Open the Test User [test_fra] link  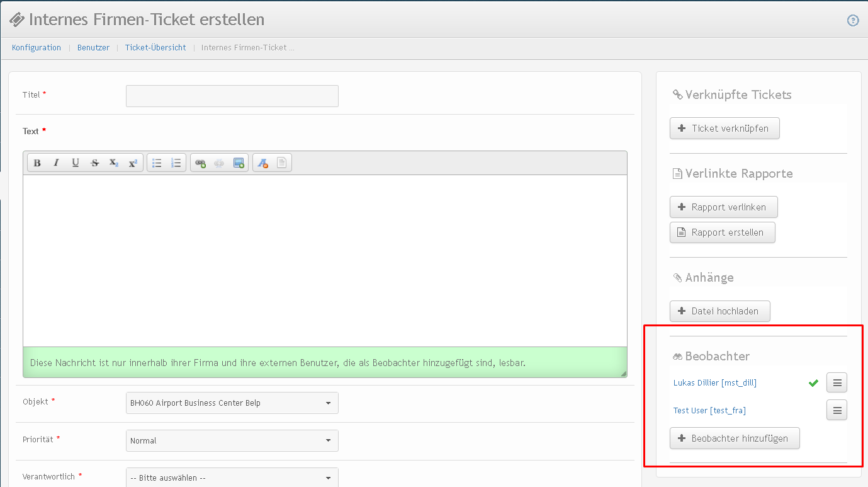[709, 411]
